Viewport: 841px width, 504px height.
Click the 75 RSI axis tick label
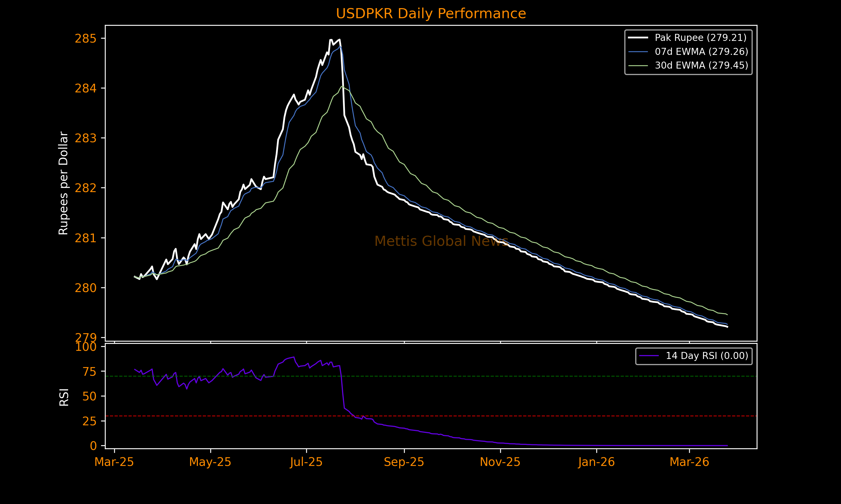[x=89, y=372]
